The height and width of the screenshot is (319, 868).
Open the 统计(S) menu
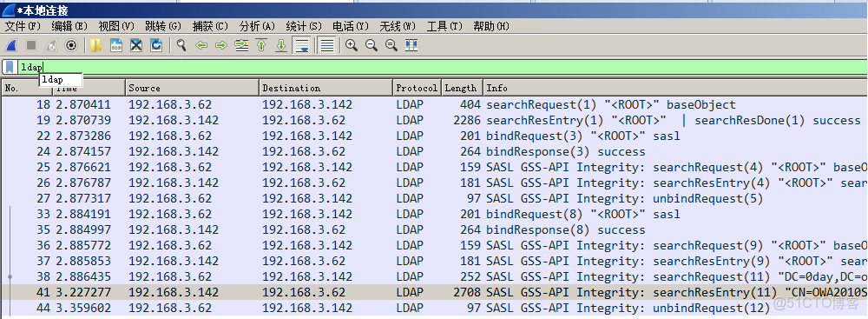pos(304,26)
